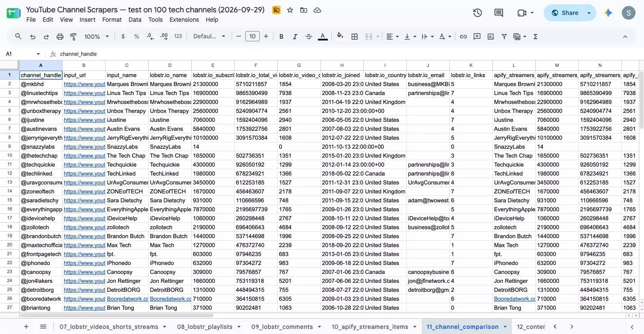Open the fill color picker
This screenshot has height=334, width=644.
coord(340,36)
